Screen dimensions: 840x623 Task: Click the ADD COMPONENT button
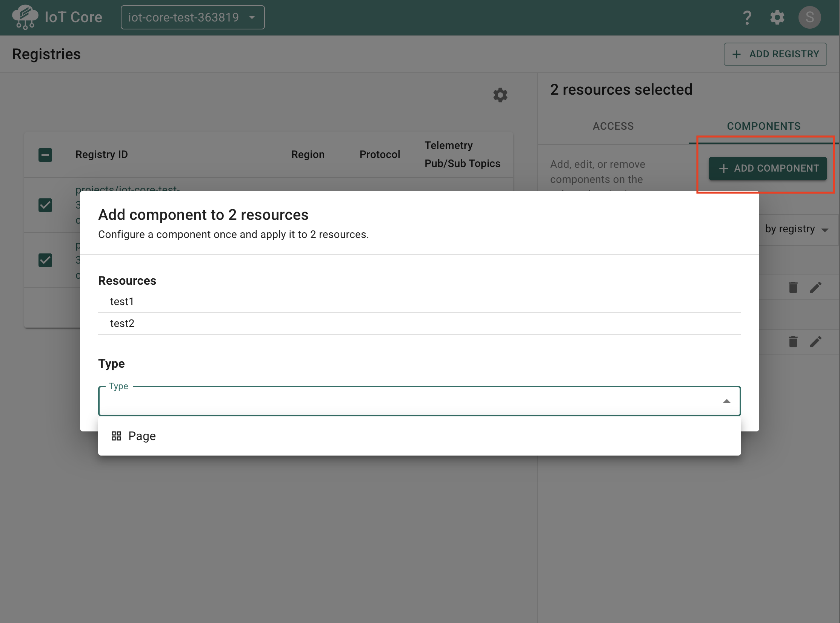768,168
